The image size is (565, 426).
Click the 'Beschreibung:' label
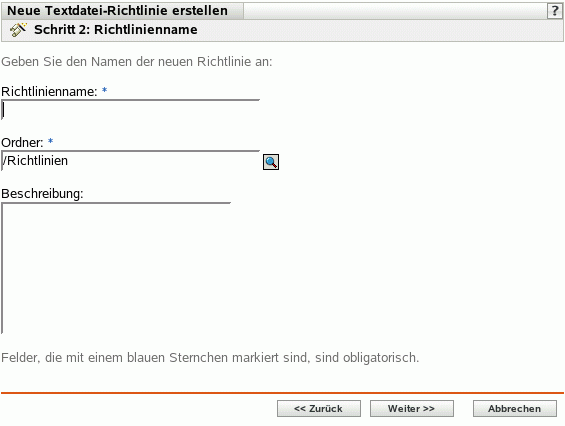pos(42,194)
